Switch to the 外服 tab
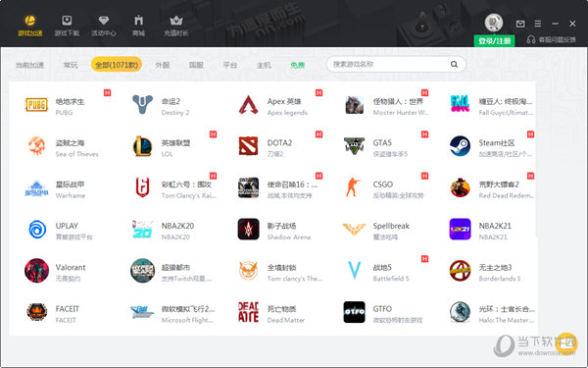Image resolution: width=588 pixels, height=368 pixels. (x=163, y=65)
